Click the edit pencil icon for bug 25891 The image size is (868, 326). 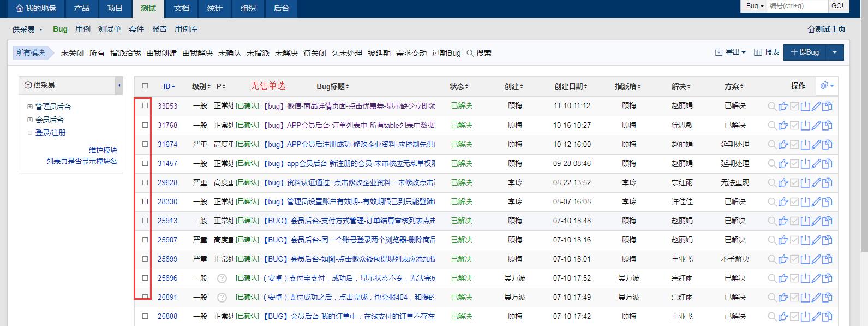tap(816, 298)
